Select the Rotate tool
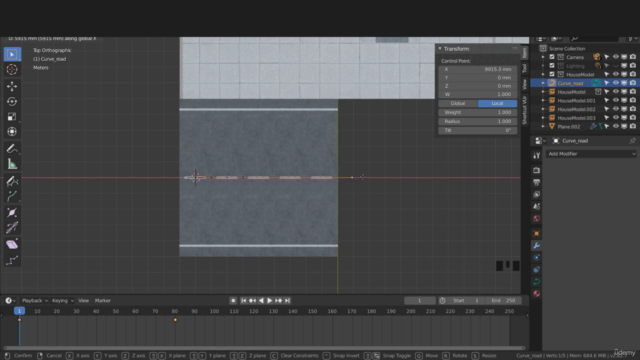The image size is (640, 360). (12, 101)
